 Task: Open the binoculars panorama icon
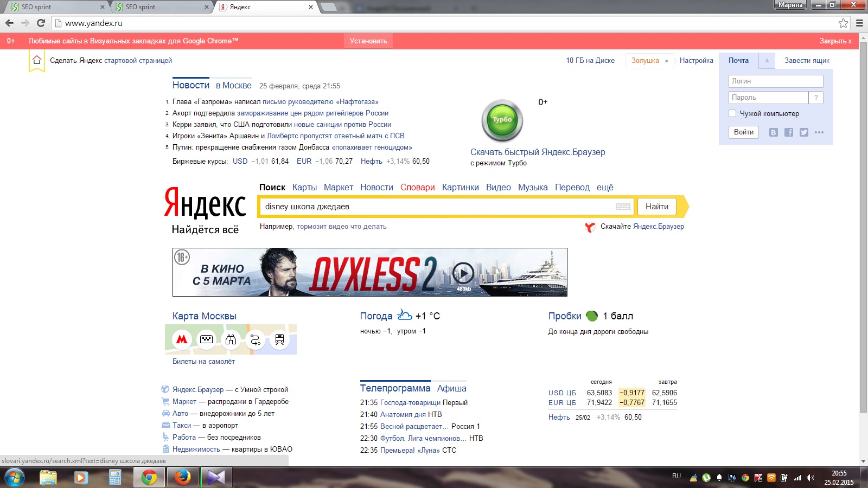pos(231,339)
